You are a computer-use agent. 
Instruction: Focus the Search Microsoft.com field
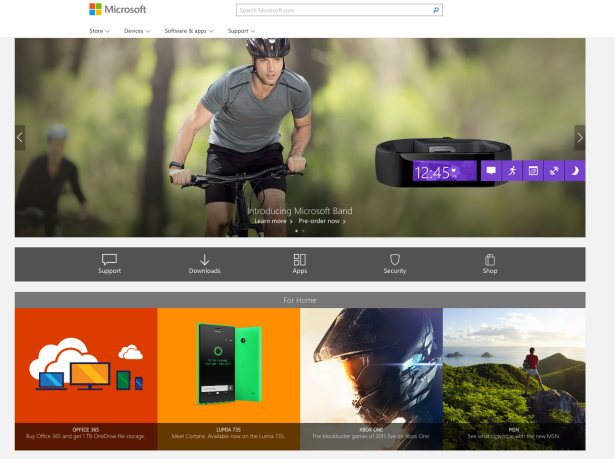pos(332,10)
